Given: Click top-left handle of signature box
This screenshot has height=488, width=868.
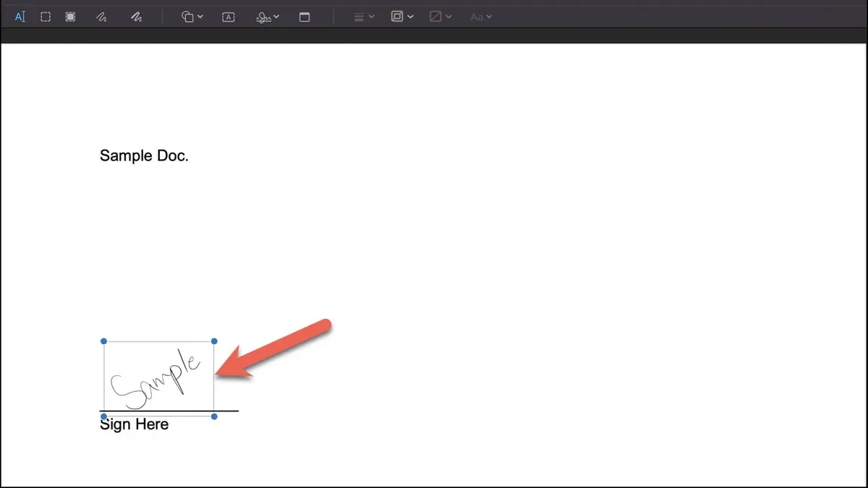Looking at the screenshot, I should (x=104, y=341).
